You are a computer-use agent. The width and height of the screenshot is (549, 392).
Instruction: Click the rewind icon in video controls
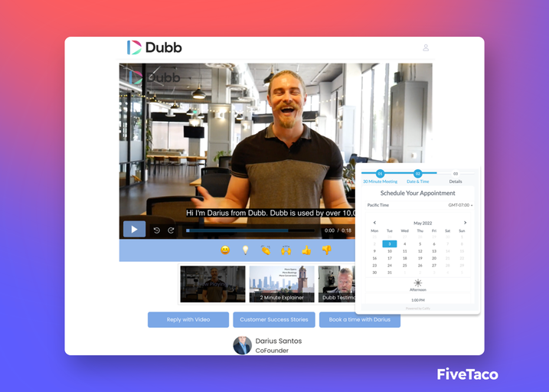coord(157,230)
